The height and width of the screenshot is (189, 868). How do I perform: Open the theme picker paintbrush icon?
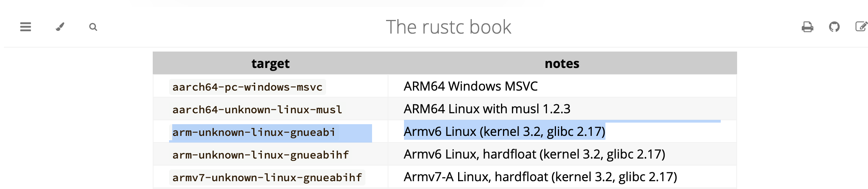[60, 27]
